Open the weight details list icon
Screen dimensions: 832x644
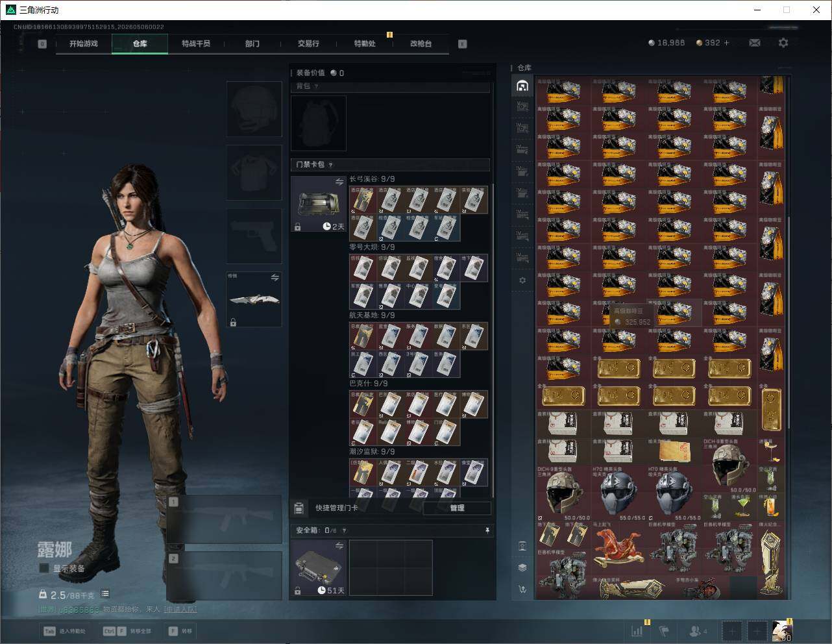105,594
